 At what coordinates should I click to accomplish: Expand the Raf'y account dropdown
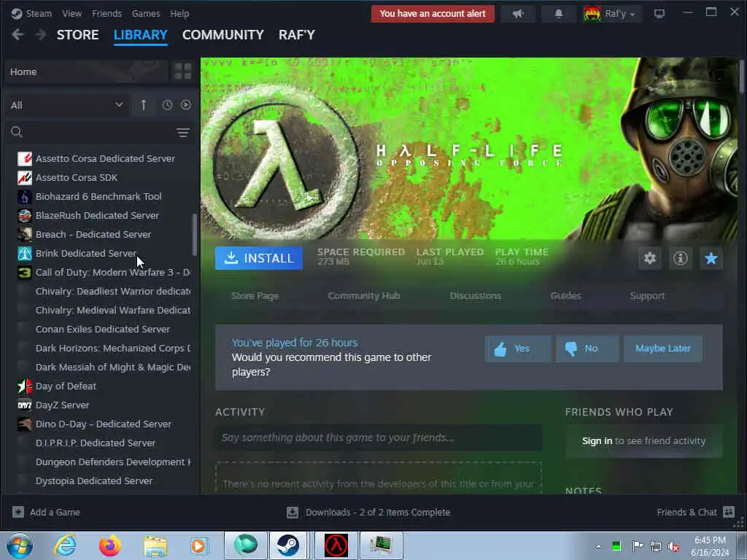click(x=612, y=14)
